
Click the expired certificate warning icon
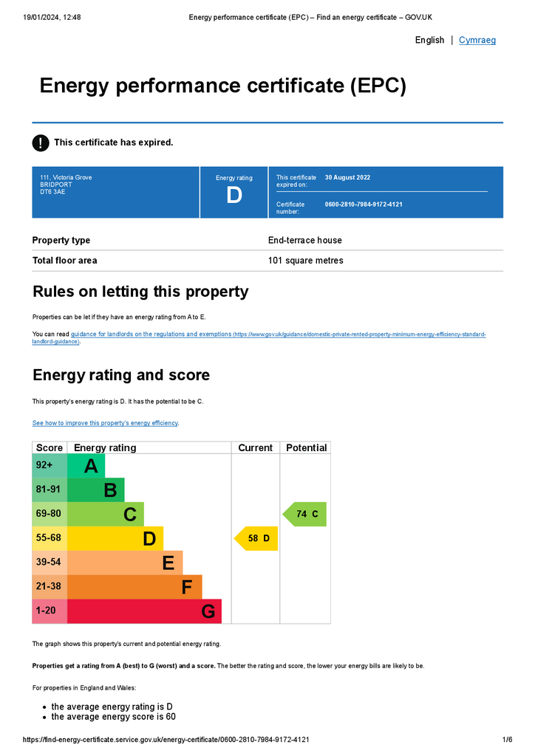coord(41,142)
